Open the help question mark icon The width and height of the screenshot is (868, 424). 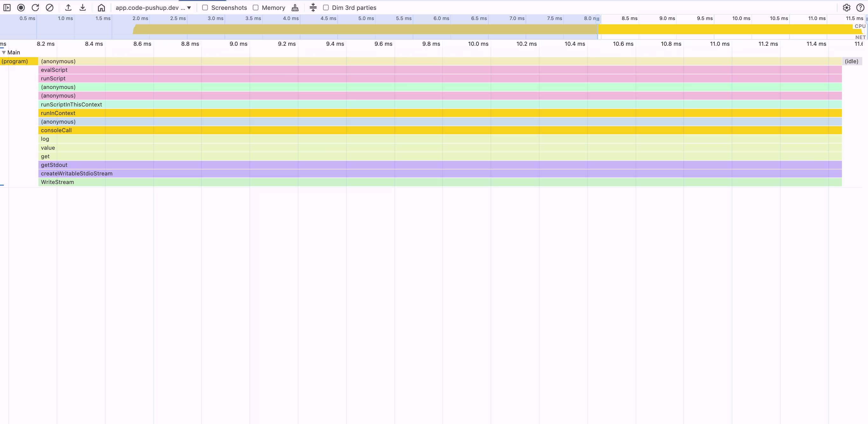(860, 7)
